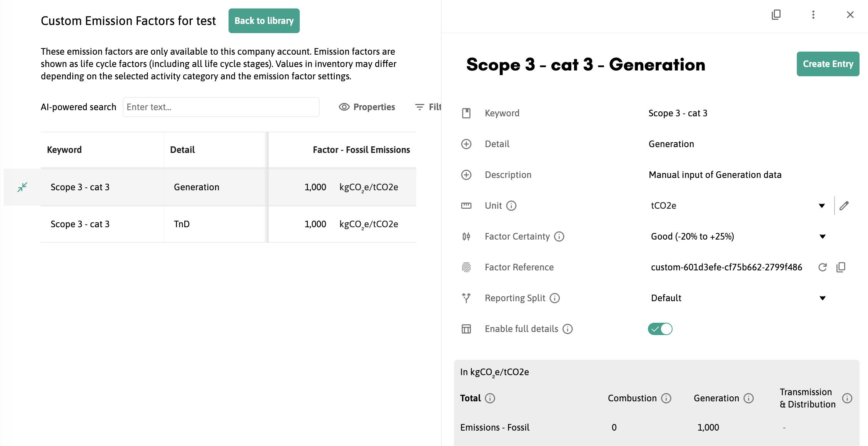
Task: Click the Transmission & Distribution info icon
Action: pyautogui.click(x=847, y=398)
